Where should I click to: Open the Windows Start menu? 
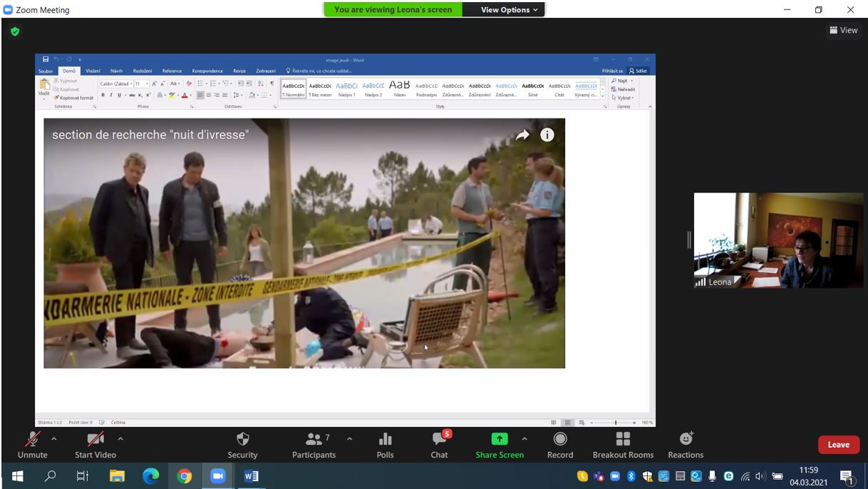17,476
